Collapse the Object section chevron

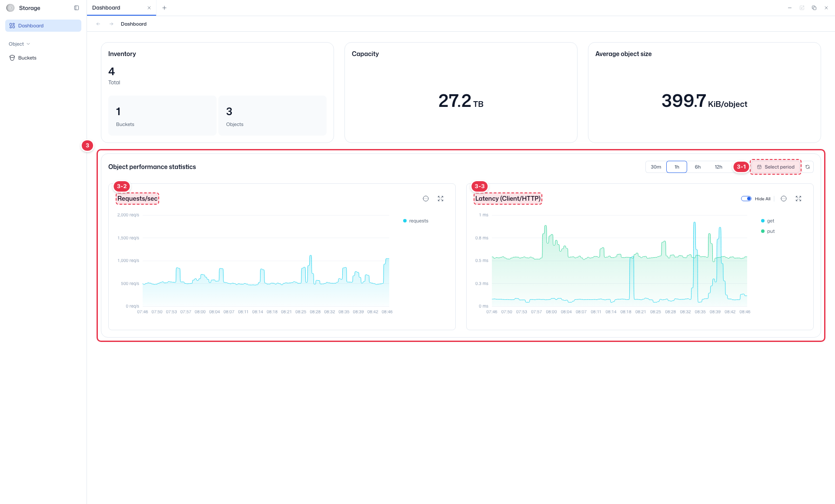[28, 44]
